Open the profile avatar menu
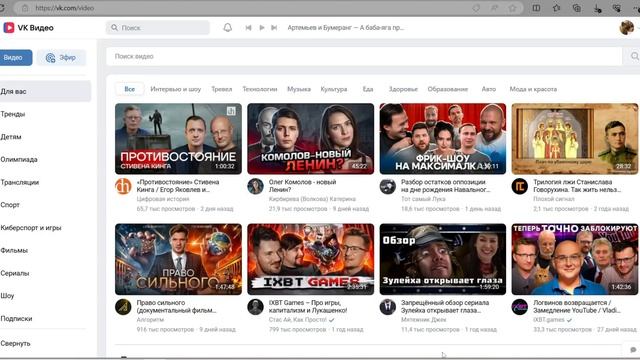The image size is (640, 360). (627, 27)
